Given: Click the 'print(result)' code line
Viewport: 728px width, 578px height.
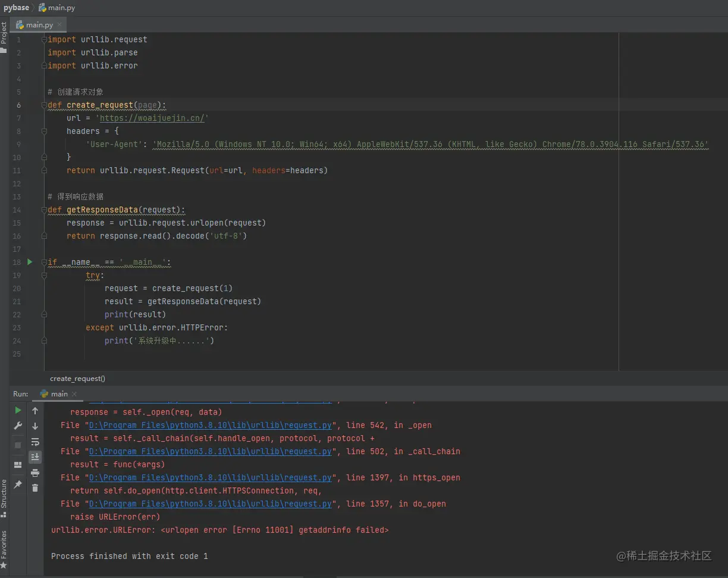Looking at the screenshot, I should point(136,314).
